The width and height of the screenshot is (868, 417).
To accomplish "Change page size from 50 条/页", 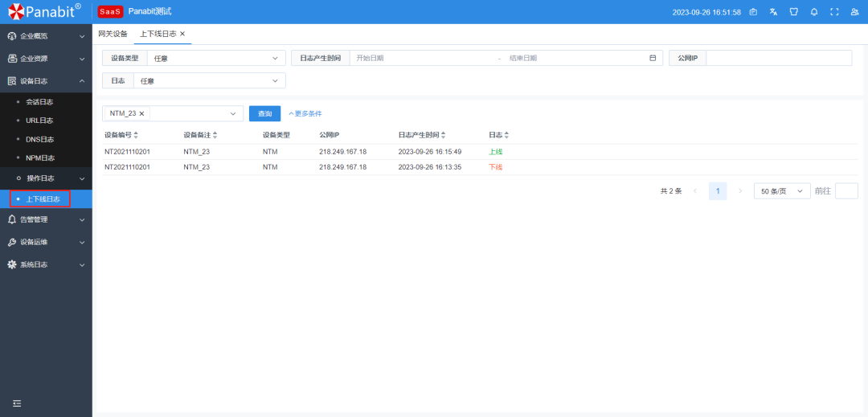I will pyautogui.click(x=782, y=190).
